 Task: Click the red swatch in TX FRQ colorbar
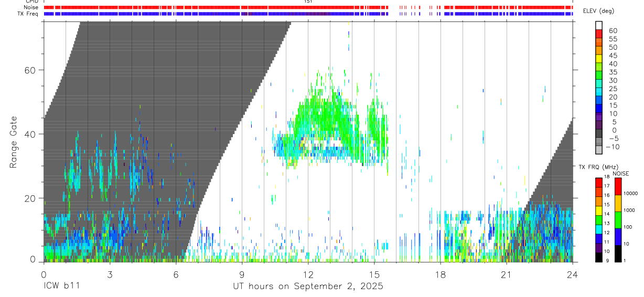coord(599,183)
